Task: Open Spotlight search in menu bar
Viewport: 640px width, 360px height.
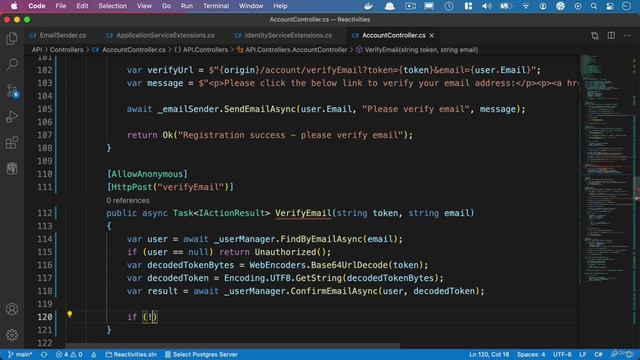Action: [x=594, y=6]
